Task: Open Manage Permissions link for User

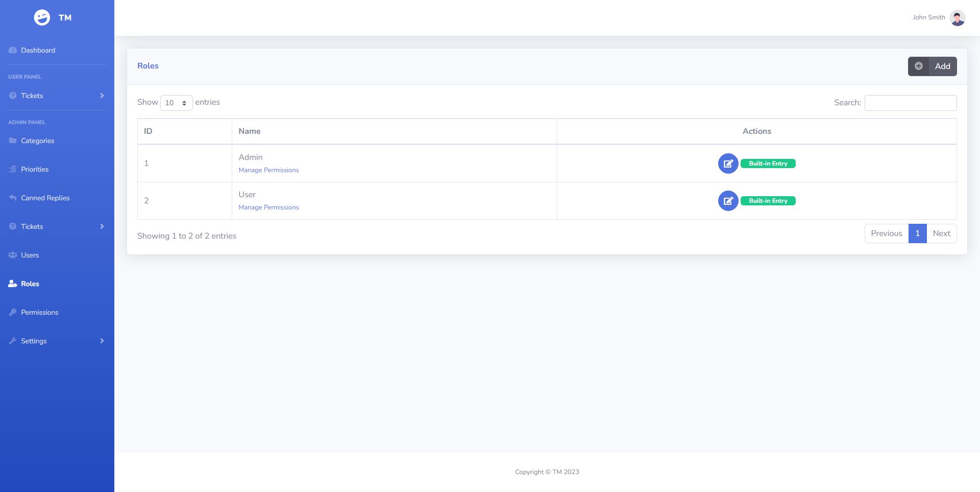Action: [x=268, y=207]
